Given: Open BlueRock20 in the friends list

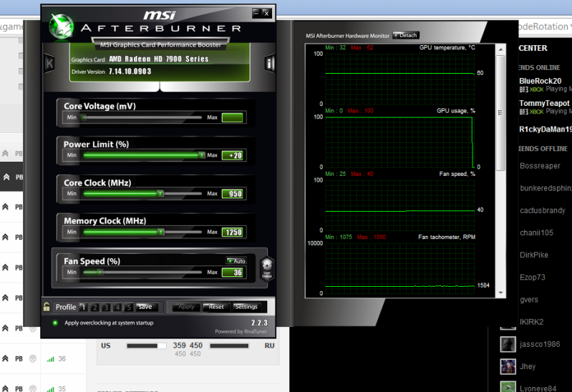Looking at the screenshot, I should 540,81.
